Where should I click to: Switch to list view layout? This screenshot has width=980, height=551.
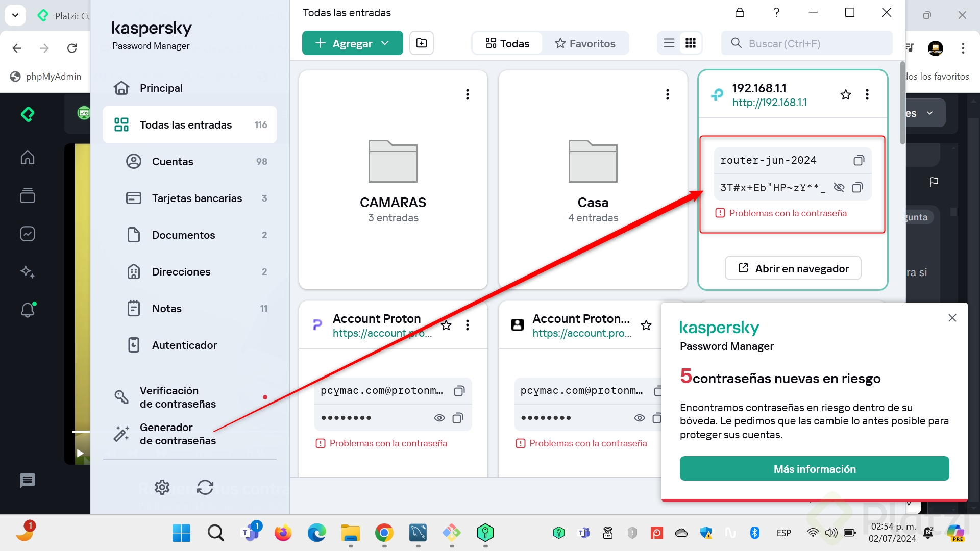(669, 43)
